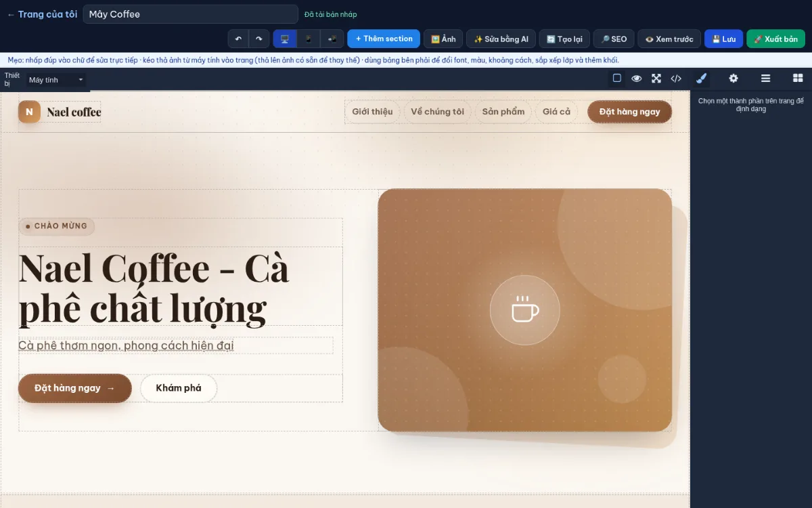Toggle fullscreen editor icon
This screenshot has height=508, width=812.
[656, 79]
